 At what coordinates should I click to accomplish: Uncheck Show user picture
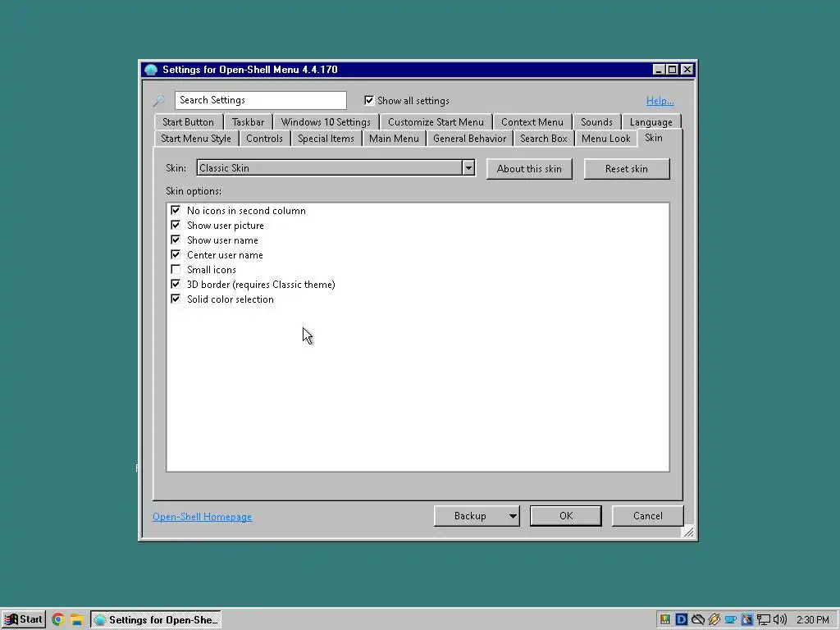tap(176, 225)
